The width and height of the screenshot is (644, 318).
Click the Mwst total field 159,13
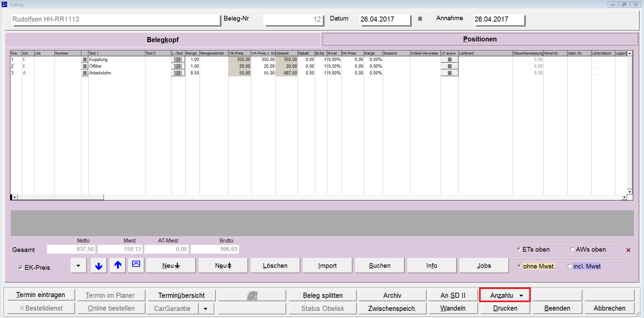click(x=120, y=249)
